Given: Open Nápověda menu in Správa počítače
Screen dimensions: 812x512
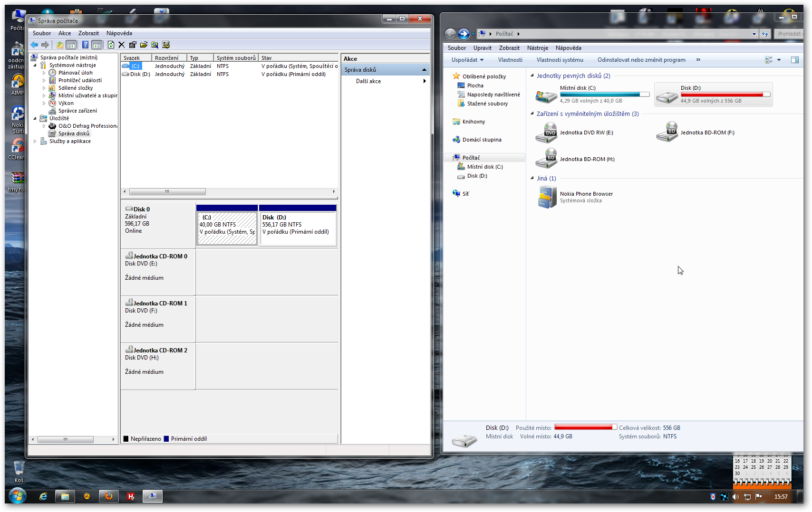Looking at the screenshot, I should pos(119,33).
